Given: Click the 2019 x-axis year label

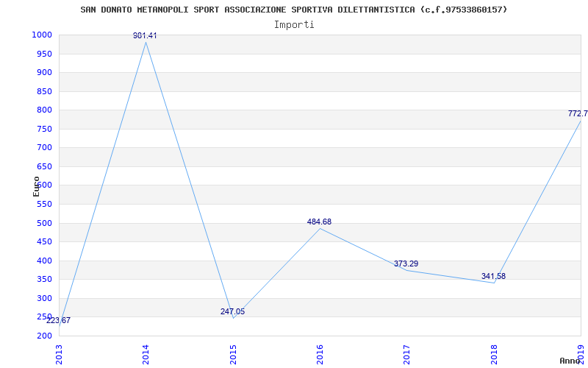Looking at the screenshot, I should pyautogui.click(x=581, y=354).
